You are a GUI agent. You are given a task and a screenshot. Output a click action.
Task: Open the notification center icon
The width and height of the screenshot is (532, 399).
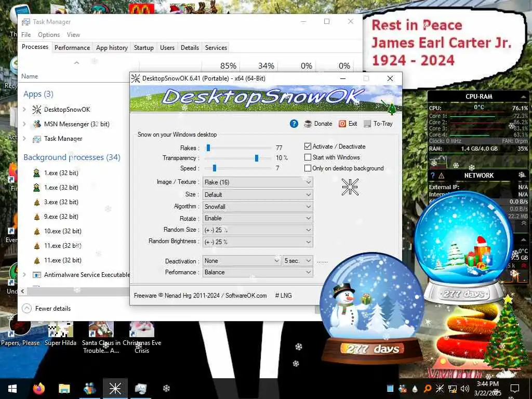tap(515, 389)
